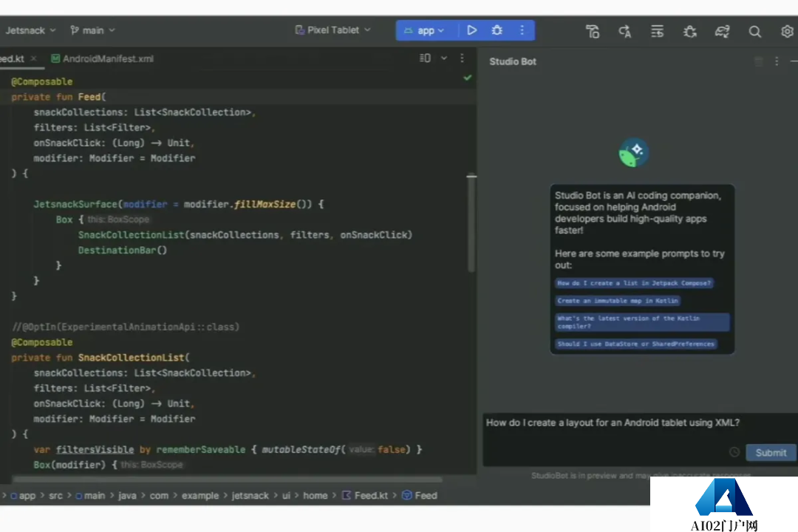
Task: Choose prompt 'Should I use DataStore or SharedPreferences'
Action: (635, 344)
